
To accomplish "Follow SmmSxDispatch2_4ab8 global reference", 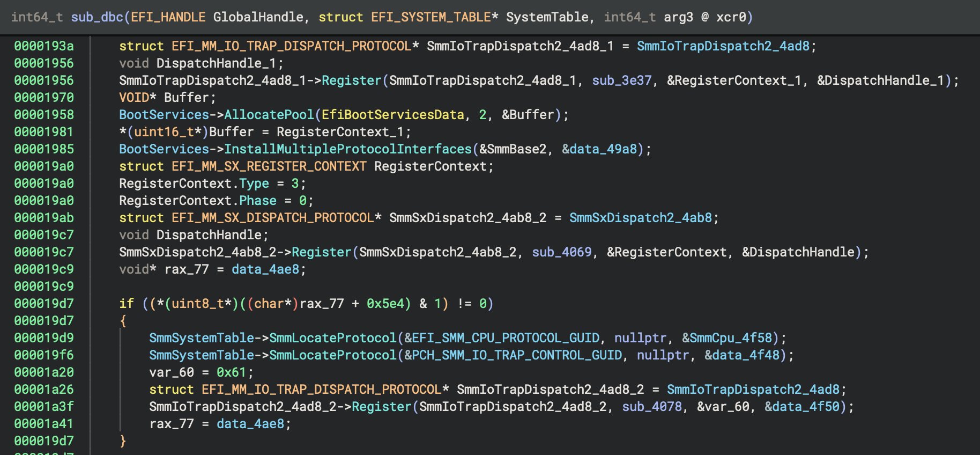I will pyautogui.click(x=641, y=218).
